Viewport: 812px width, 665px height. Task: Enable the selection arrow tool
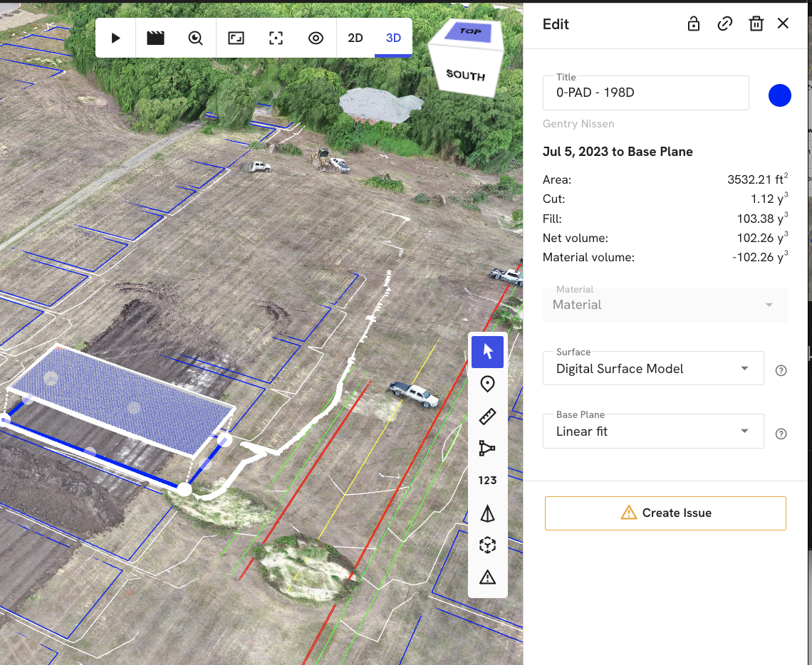tap(487, 351)
